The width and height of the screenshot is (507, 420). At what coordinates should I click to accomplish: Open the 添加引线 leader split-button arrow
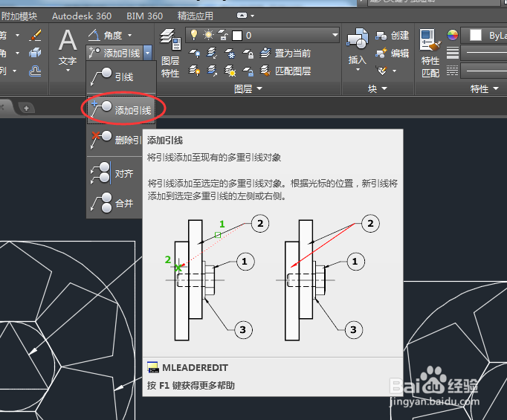coord(147,53)
